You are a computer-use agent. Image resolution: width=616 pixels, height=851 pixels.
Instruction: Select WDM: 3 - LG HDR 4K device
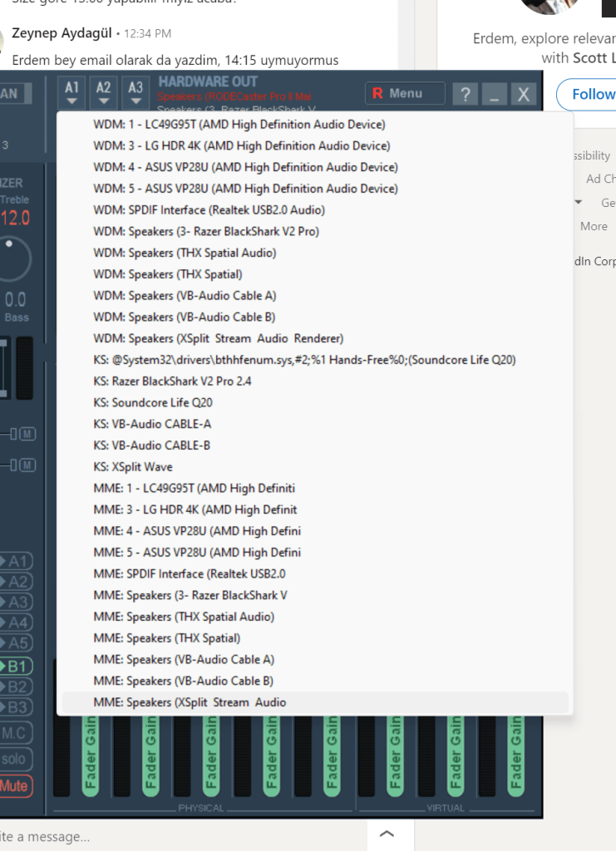(315, 145)
